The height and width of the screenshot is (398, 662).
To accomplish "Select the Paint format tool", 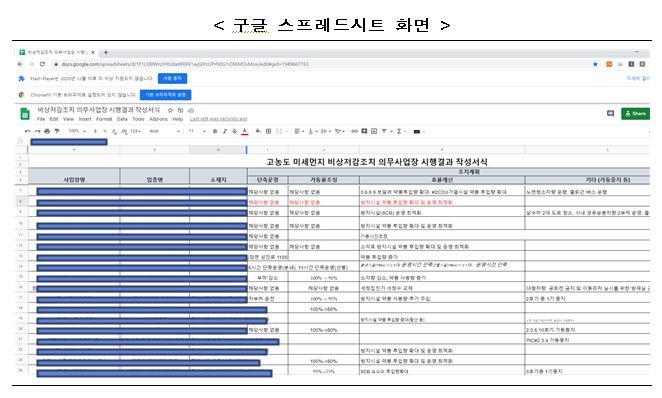I will (57, 131).
